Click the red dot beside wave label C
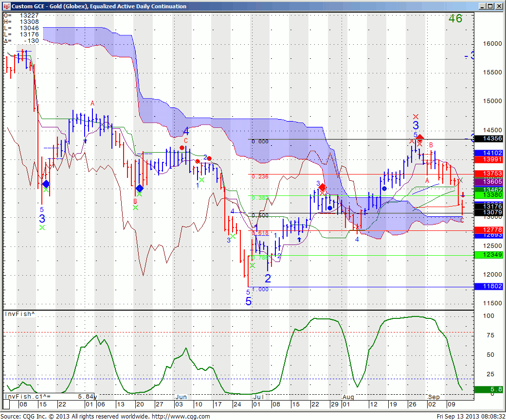 pos(181,148)
